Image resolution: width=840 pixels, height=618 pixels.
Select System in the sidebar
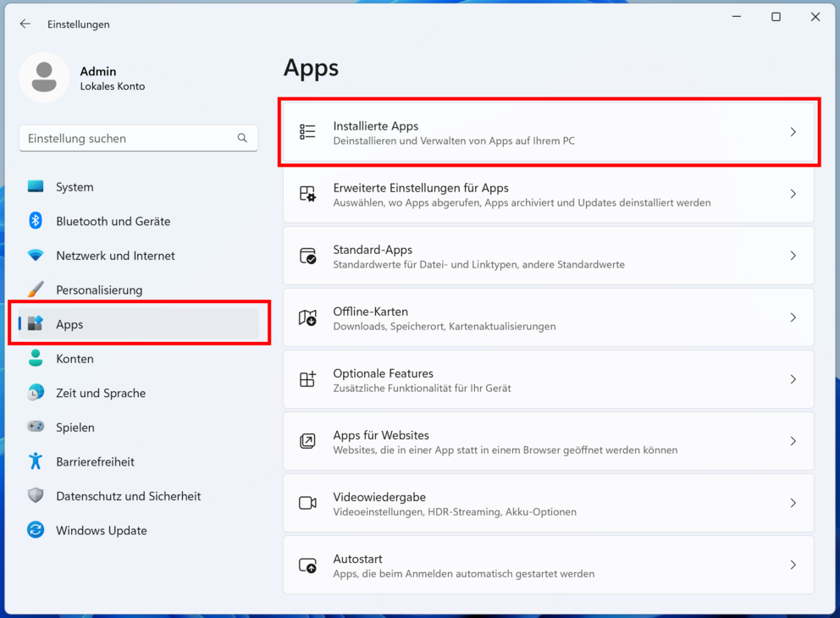[x=138, y=187]
